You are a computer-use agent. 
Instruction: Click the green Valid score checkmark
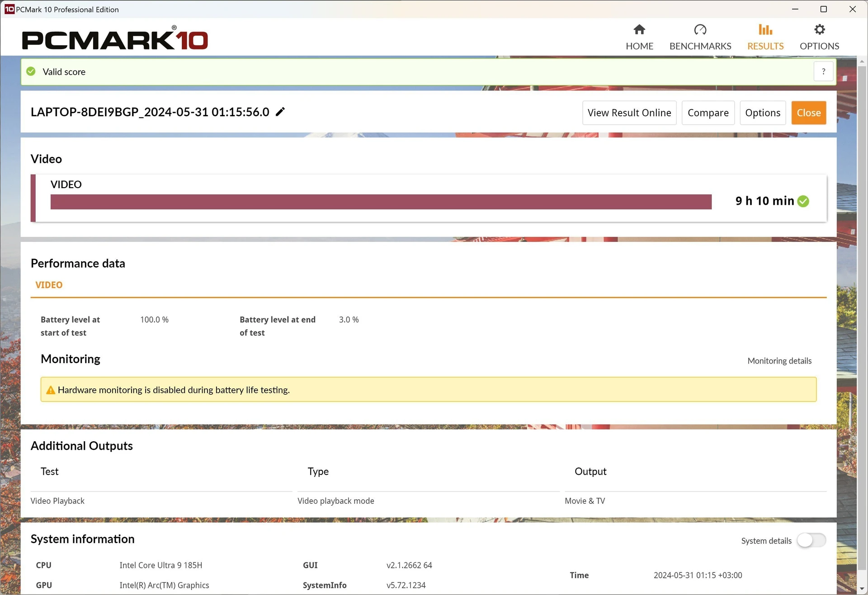pyautogui.click(x=31, y=71)
